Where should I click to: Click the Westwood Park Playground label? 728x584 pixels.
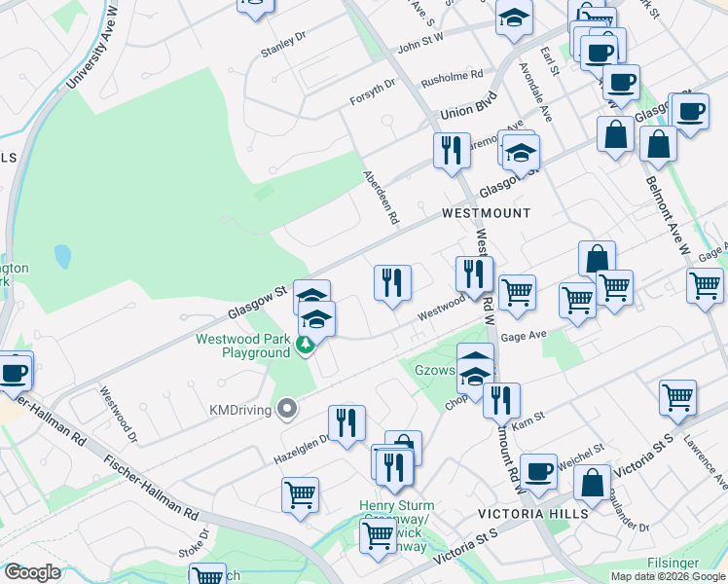243,346
